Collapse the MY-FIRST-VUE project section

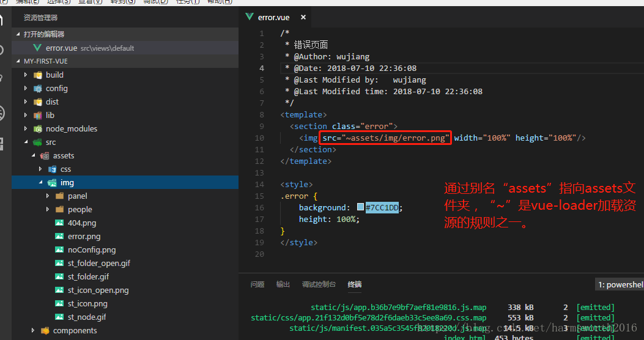pyautogui.click(x=18, y=61)
